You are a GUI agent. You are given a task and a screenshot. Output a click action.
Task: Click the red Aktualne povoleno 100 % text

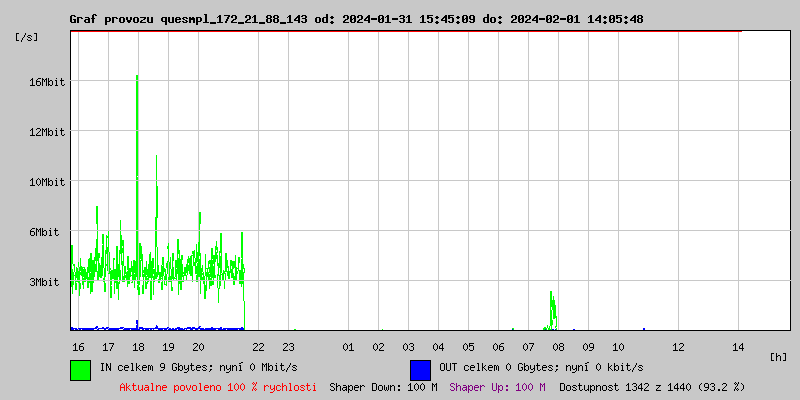coord(218,387)
